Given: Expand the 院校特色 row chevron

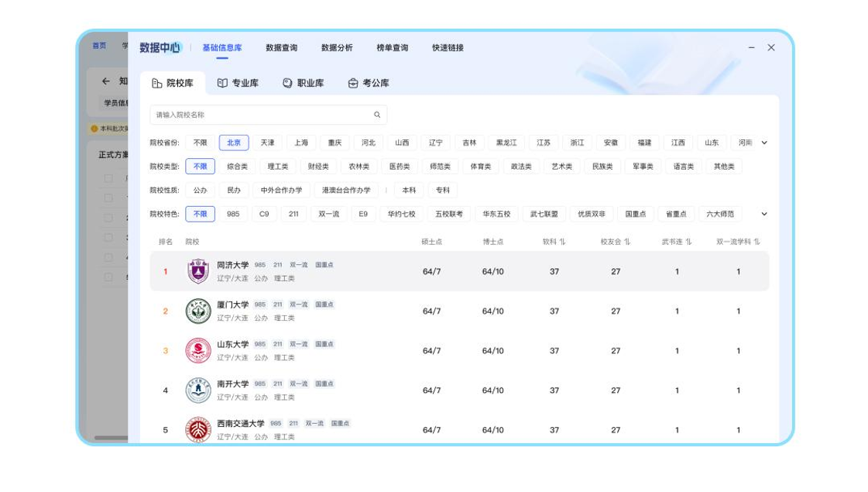Looking at the screenshot, I should [765, 213].
